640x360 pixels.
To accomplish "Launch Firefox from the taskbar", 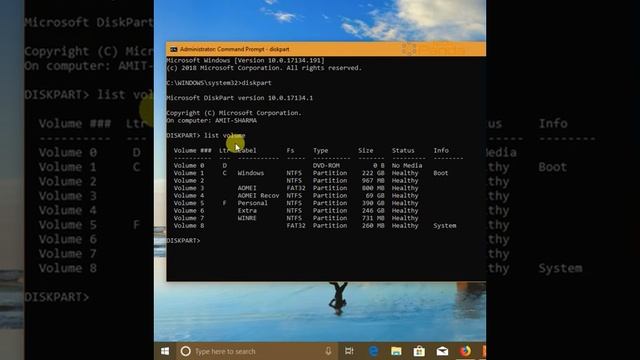I will tap(465, 351).
